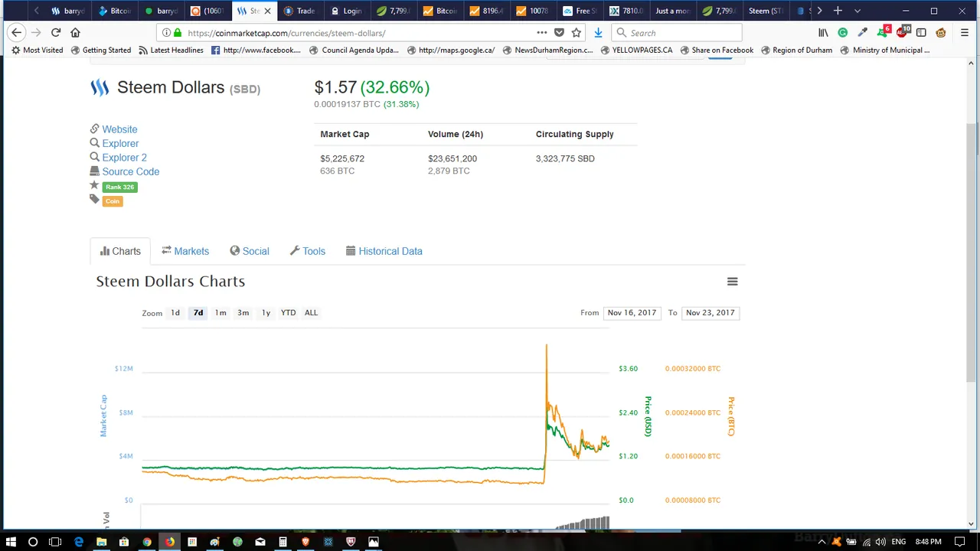Select the YTD zoom range
The width and height of the screenshot is (980, 551).
[288, 312]
